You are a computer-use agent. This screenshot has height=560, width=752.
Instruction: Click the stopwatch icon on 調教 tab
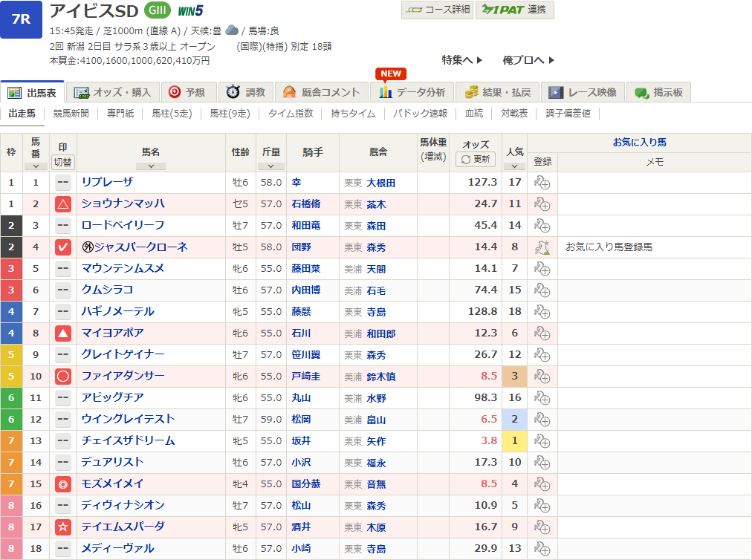pos(233,90)
